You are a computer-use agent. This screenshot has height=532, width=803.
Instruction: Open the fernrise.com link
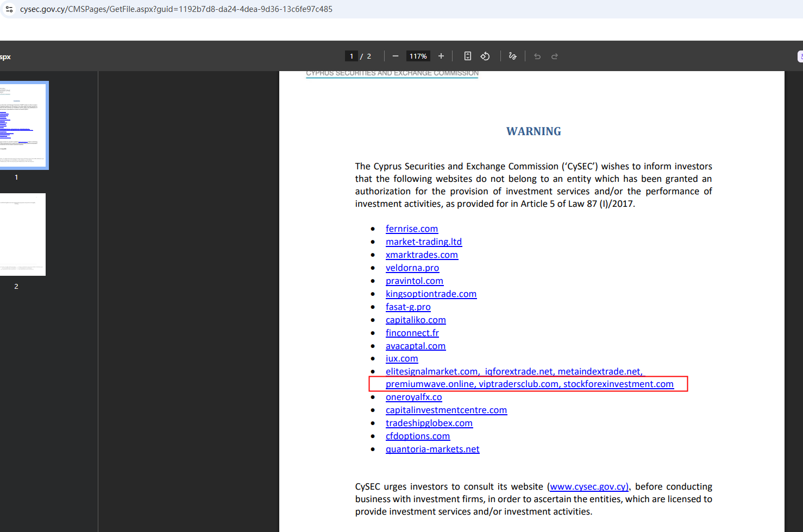(411, 229)
